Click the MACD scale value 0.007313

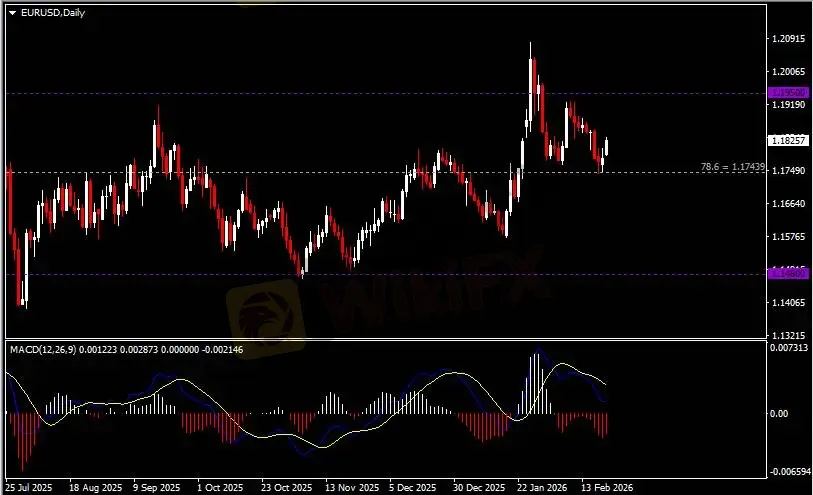pyautogui.click(x=789, y=348)
